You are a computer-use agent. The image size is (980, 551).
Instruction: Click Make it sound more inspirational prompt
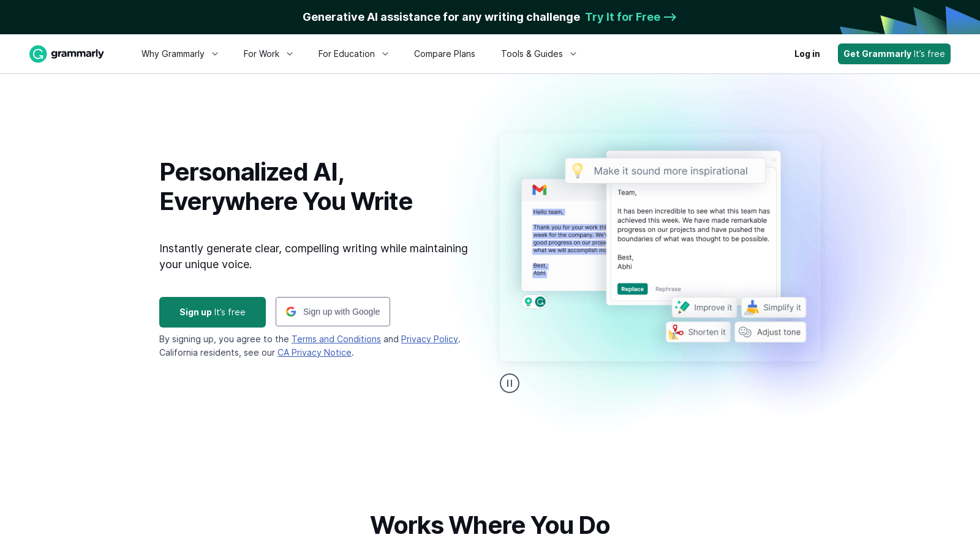pos(666,171)
